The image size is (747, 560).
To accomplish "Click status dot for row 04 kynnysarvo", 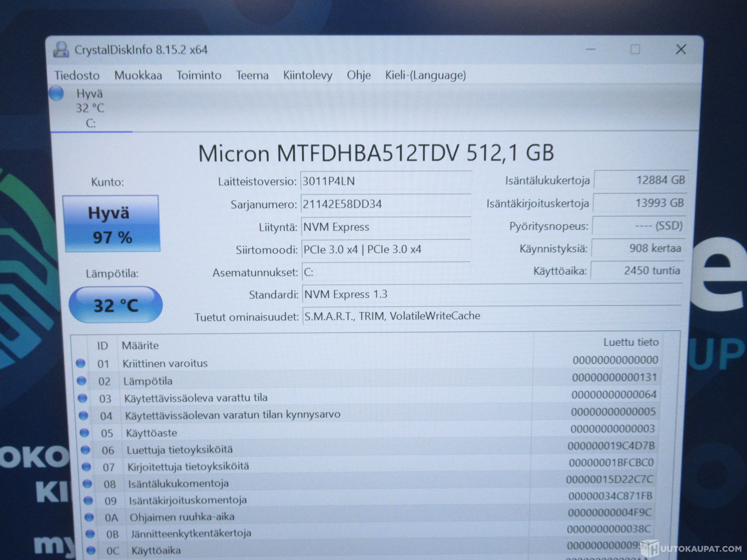I will [84, 415].
